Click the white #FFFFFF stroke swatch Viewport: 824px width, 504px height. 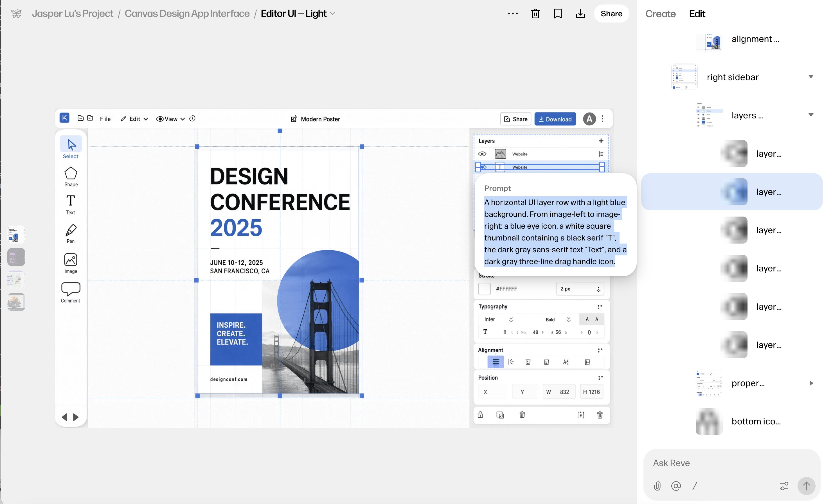[x=484, y=289]
